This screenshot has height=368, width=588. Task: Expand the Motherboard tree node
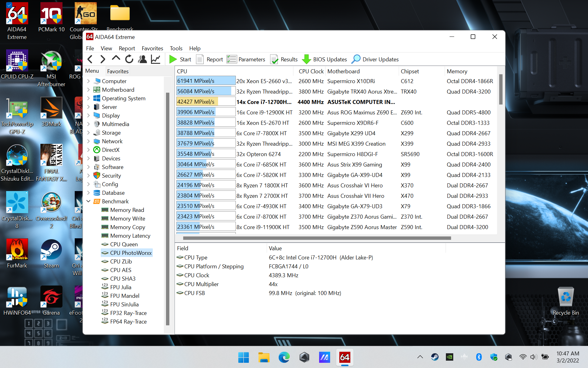pos(89,90)
